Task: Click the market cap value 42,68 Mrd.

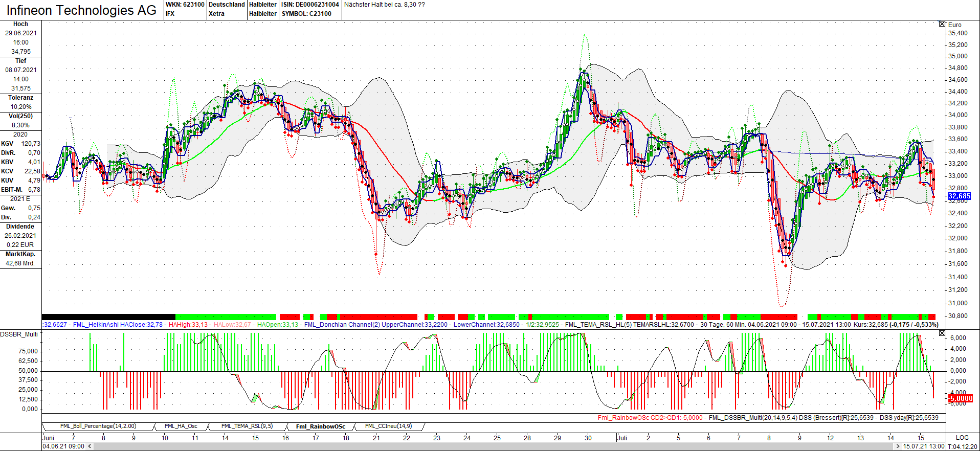Action: 20,263
